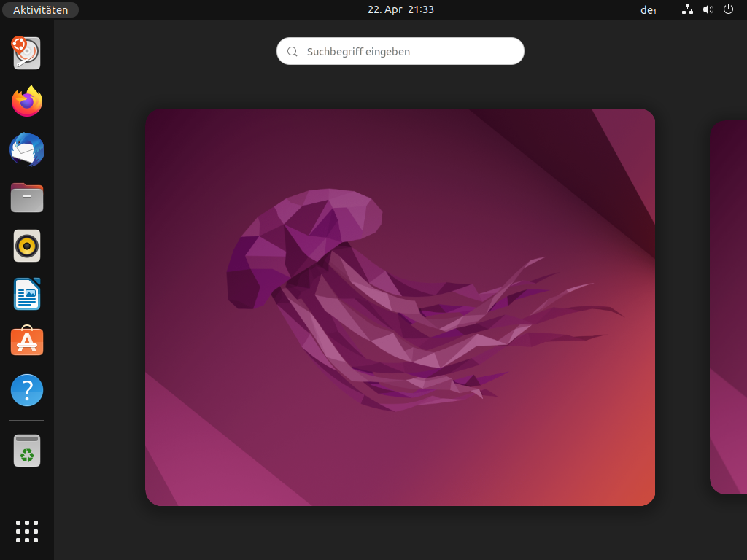Open the 'de' keyboard layout menu
Viewport: 747px width, 560px height.
click(648, 10)
